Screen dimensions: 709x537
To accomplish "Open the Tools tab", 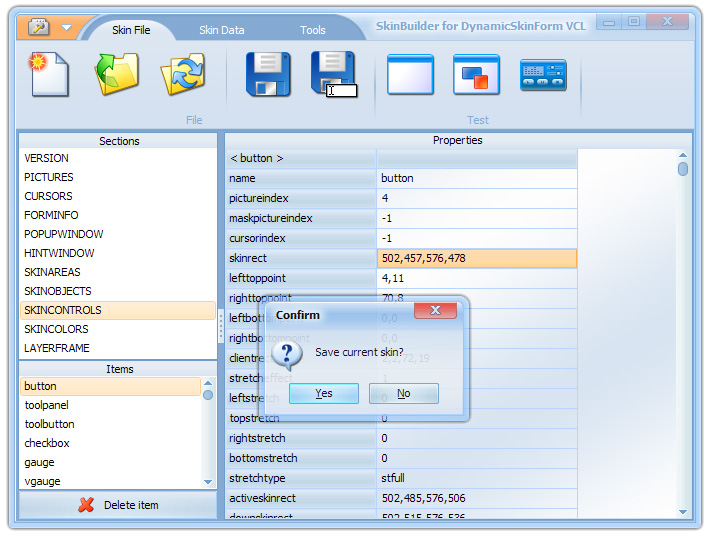I will point(313,30).
